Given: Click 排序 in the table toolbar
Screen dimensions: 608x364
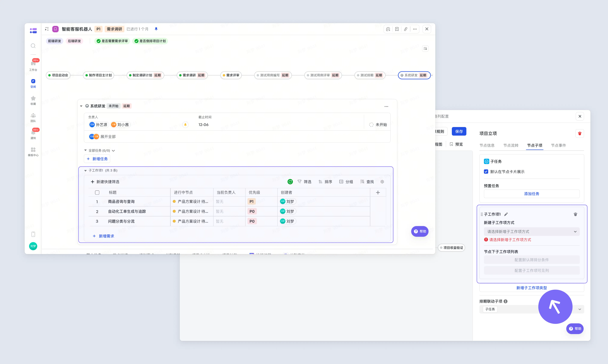Looking at the screenshot, I should click(x=325, y=182).
